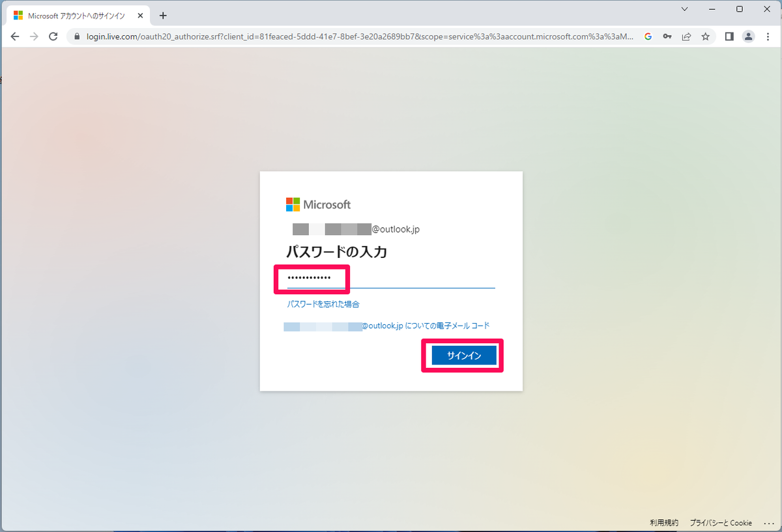Image resolution: width=782 pixels, height=532 pixels.
Task: Click the Google icon in address bar
Action: click(648, 37)
